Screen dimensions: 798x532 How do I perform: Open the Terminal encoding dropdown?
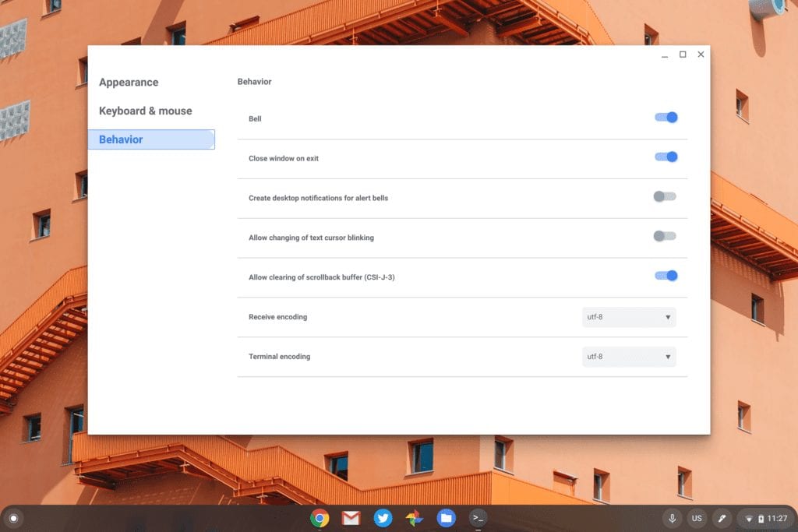629,357
